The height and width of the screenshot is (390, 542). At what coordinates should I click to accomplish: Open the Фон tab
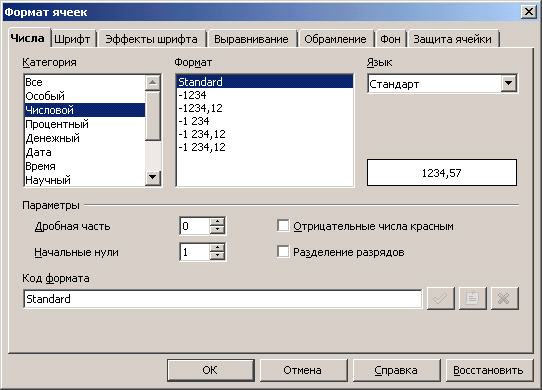[390, 39]
